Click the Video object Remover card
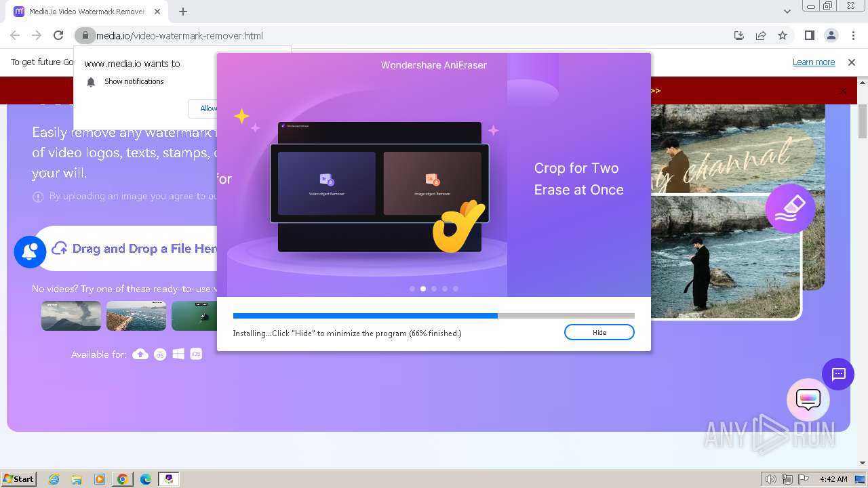This screenshot has width=868, height=488. (x=326, y=183)
